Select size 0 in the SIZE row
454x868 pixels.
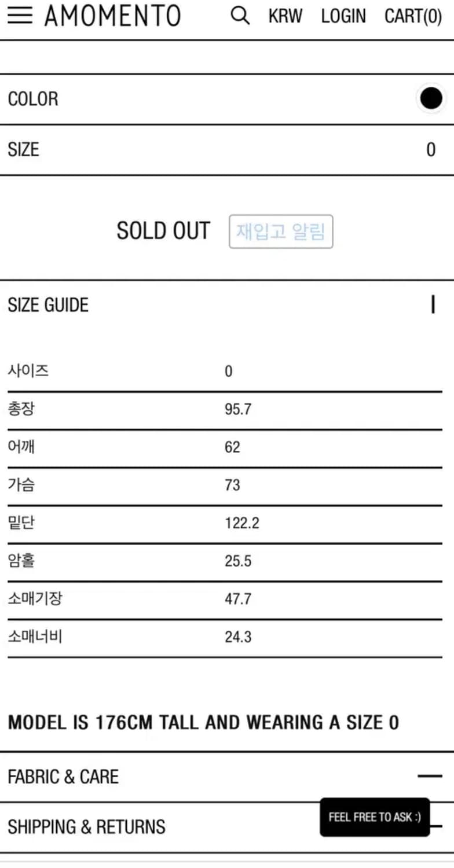[x=431, y=149]
